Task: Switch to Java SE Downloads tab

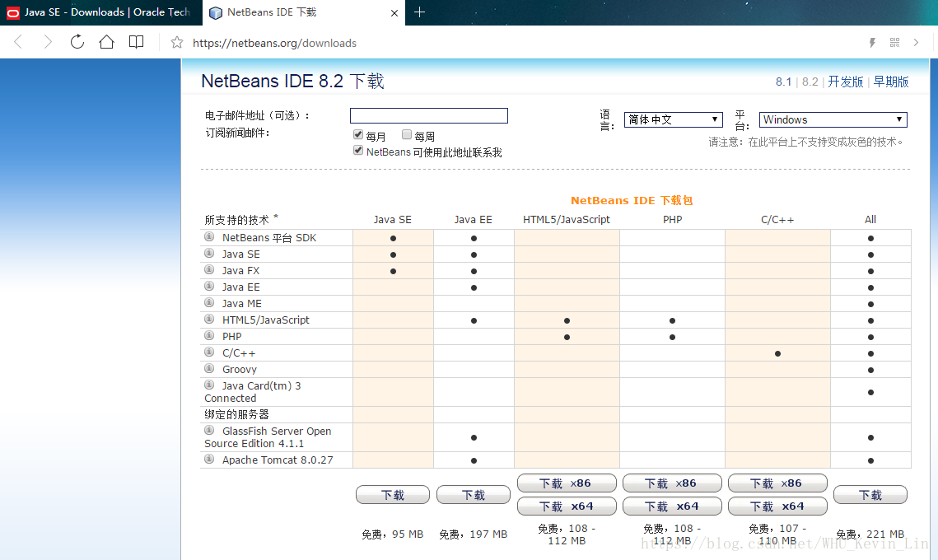Action: [99, 12]
